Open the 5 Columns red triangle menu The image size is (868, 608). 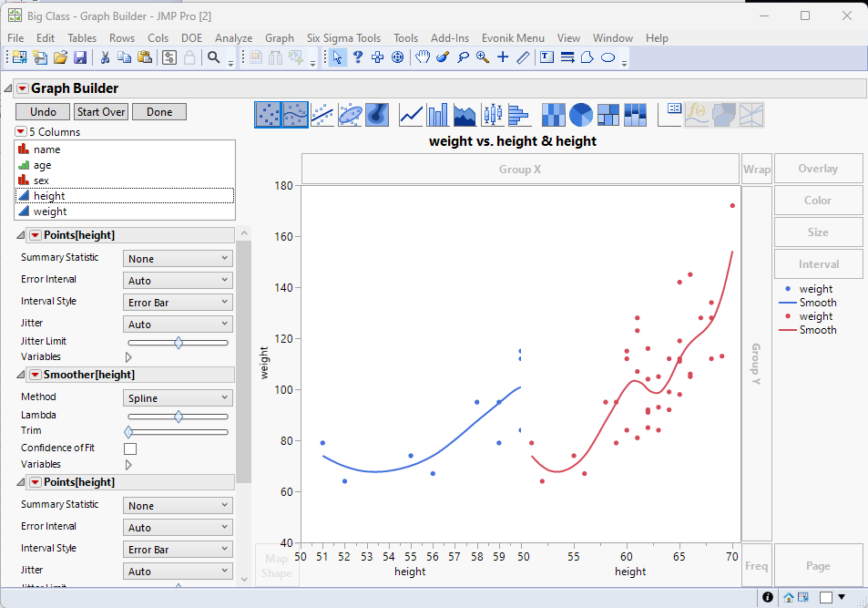pyautogui.click(x=20, y=131)
